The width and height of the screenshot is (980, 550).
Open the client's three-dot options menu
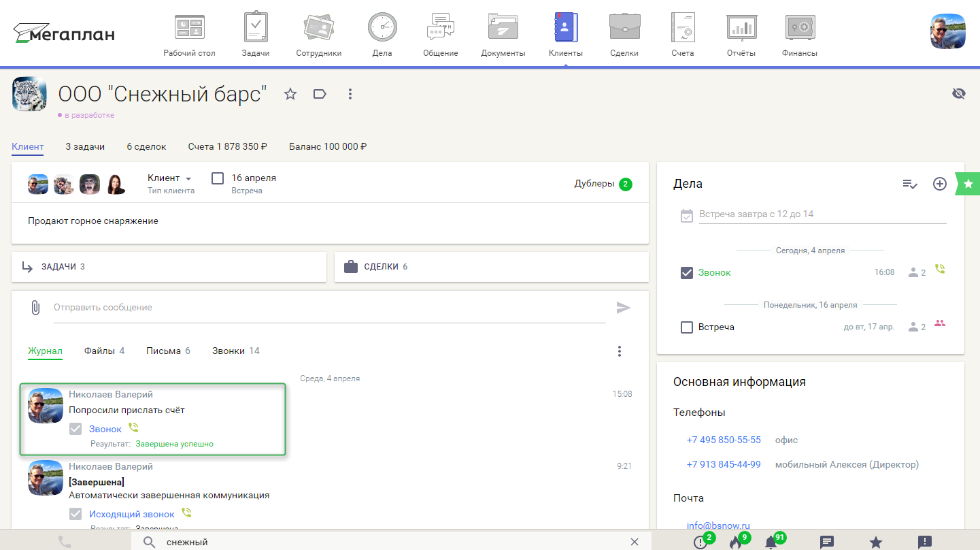[x=350, y=94]
